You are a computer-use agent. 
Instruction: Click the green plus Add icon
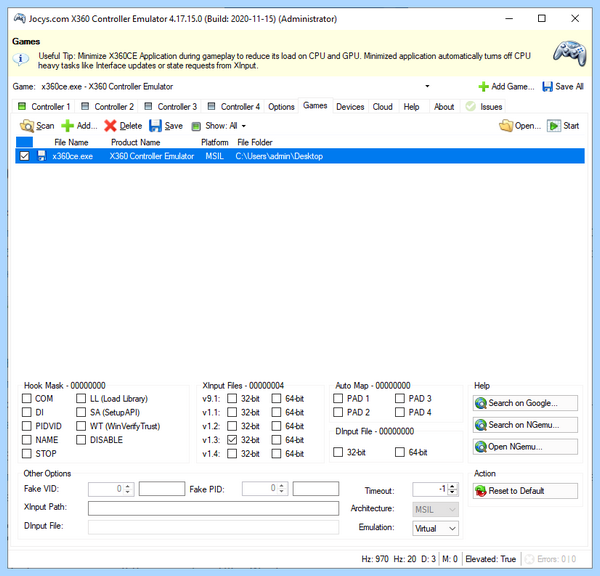[x=67, y=126]
